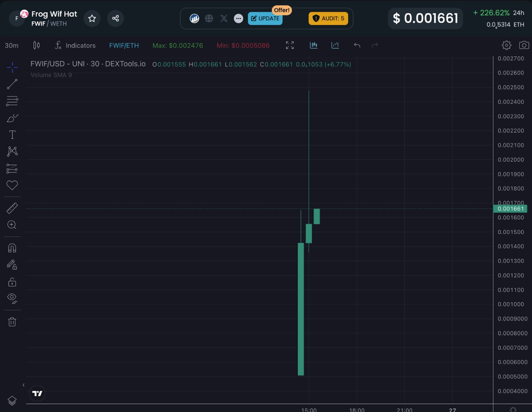Select the Brush drawing tool
The height and width of the screenshot is (412, 532).
[12, 118]
